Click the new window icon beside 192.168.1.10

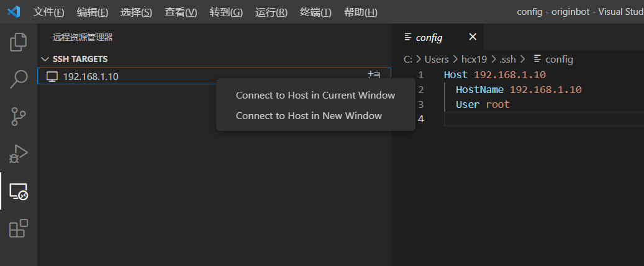(x=374, y=76)
